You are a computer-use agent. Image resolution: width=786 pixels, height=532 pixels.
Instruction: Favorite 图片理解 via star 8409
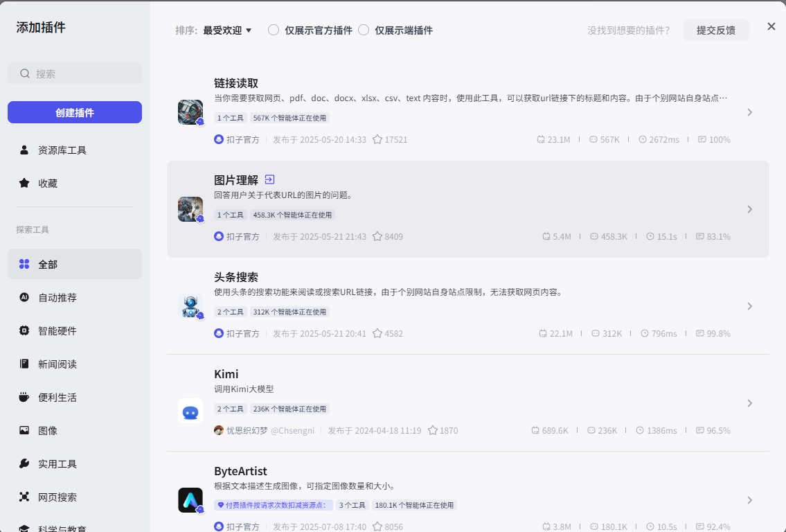(x=377, y=236)
